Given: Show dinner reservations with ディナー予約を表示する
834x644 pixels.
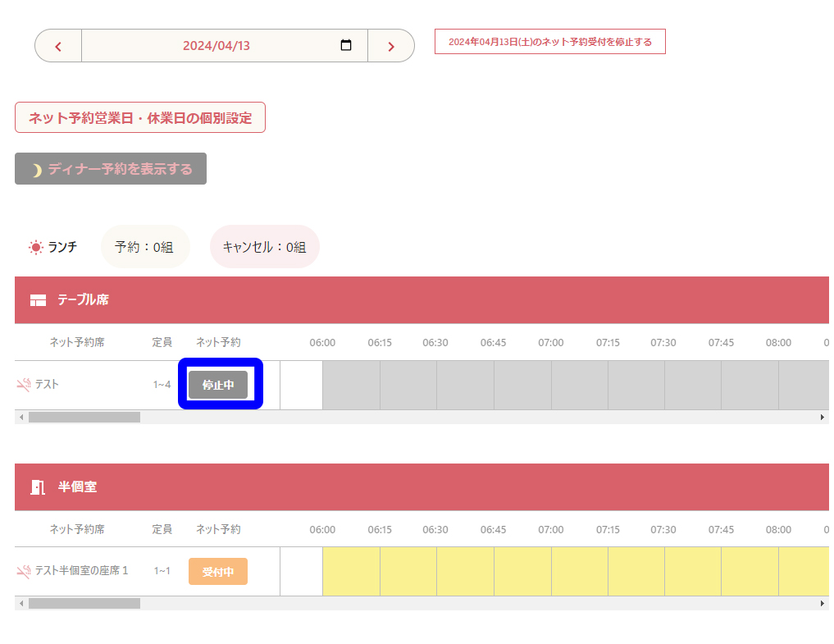Looking at the screenshot, I should coord(111,169).
